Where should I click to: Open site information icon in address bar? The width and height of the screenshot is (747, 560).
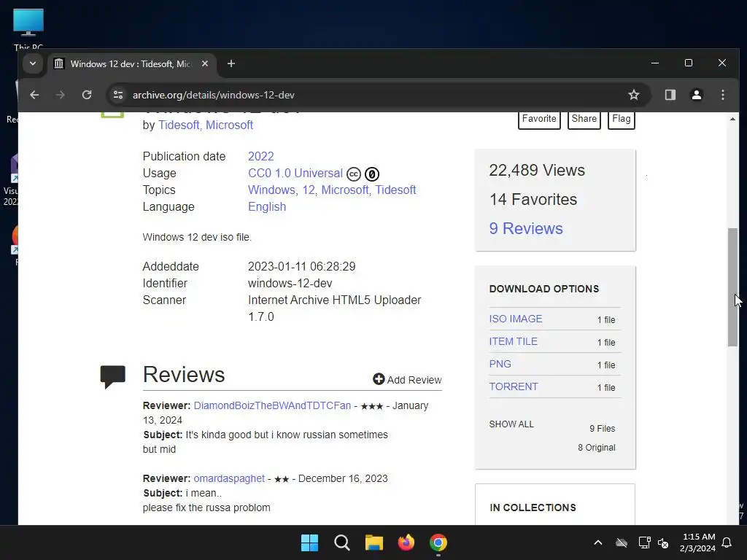pos(118,95)
